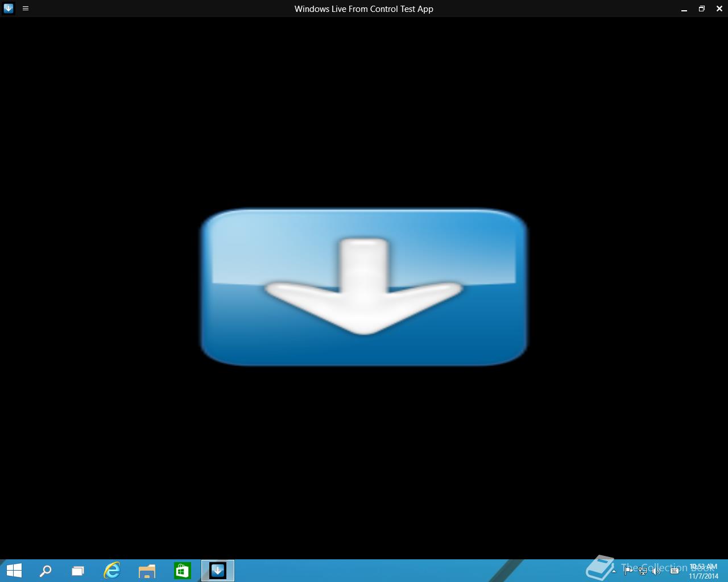Open the network status tray icon
The width and height of the screenshot is (728, 582).
(x=643, y=571)
